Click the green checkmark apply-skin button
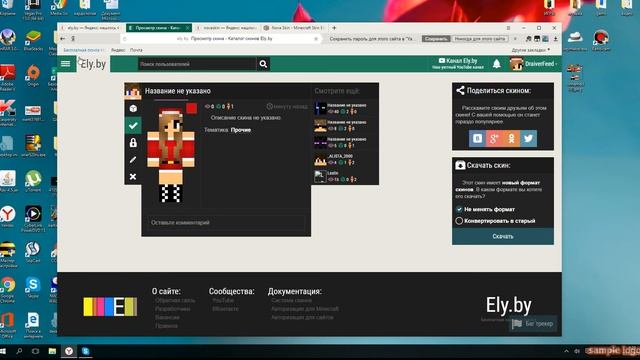This screenshot has width=640, height=360. 133,125
